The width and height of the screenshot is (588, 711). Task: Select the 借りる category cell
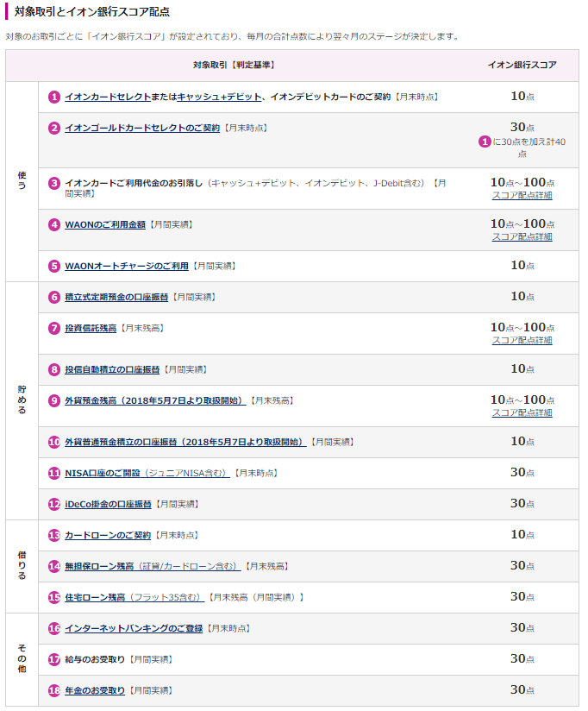pyautogui.click(x=22, y=566)
